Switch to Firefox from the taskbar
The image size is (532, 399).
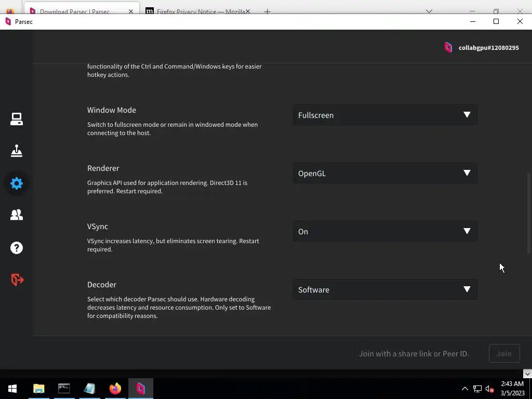point(115,389)
